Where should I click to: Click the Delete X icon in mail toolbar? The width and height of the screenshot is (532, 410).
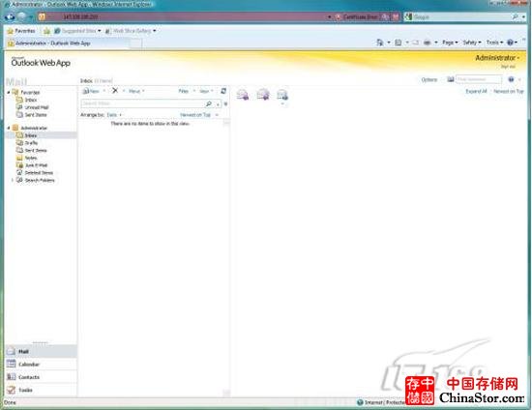(115, 91)
